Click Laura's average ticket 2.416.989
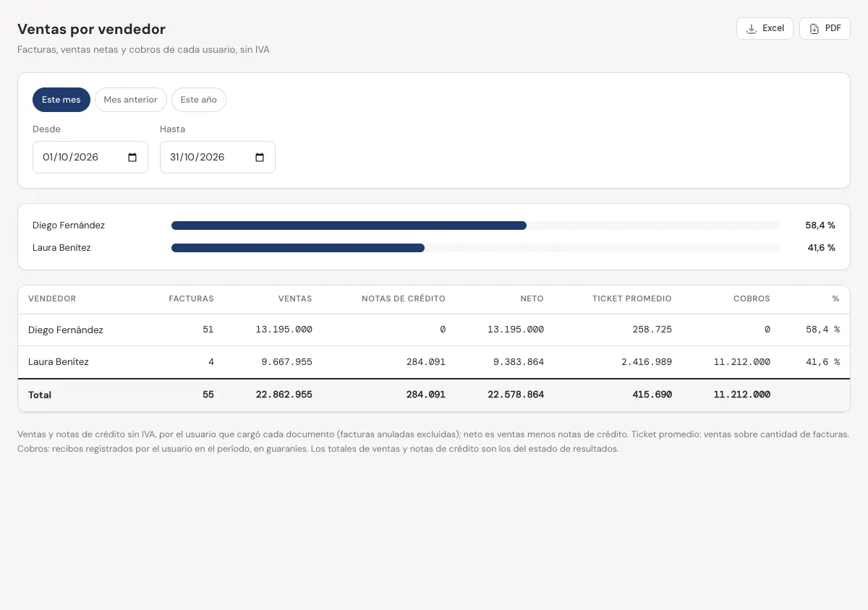Screen dimensions: 868x610 647,362
